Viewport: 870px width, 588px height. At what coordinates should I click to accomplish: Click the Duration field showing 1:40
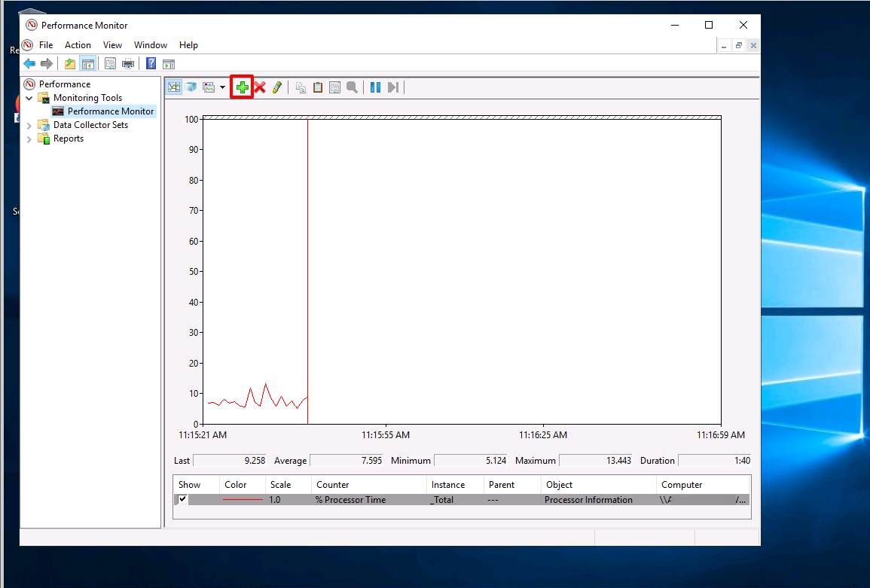(715, 461)
